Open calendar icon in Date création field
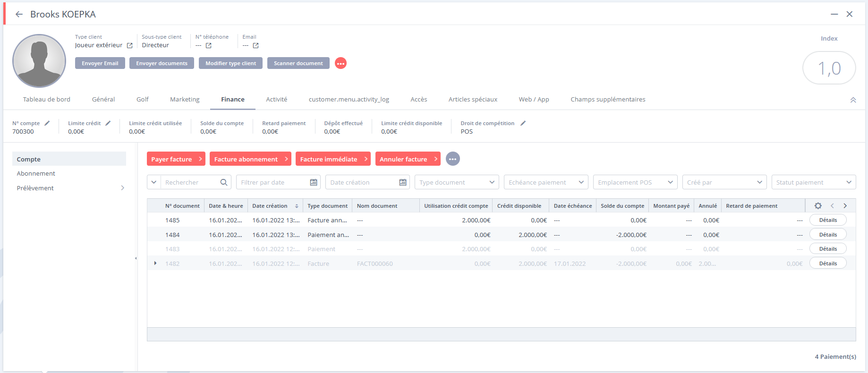 pyautogui.click(x=403, y=182)
